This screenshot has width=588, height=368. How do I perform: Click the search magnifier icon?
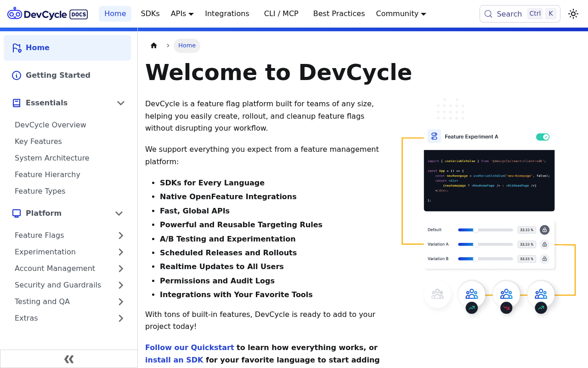[x=488, y=14]
